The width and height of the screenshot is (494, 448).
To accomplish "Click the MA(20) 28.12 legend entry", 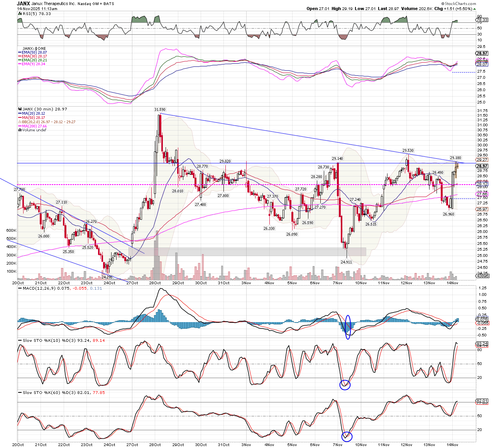I will click(x=33, y=114).
